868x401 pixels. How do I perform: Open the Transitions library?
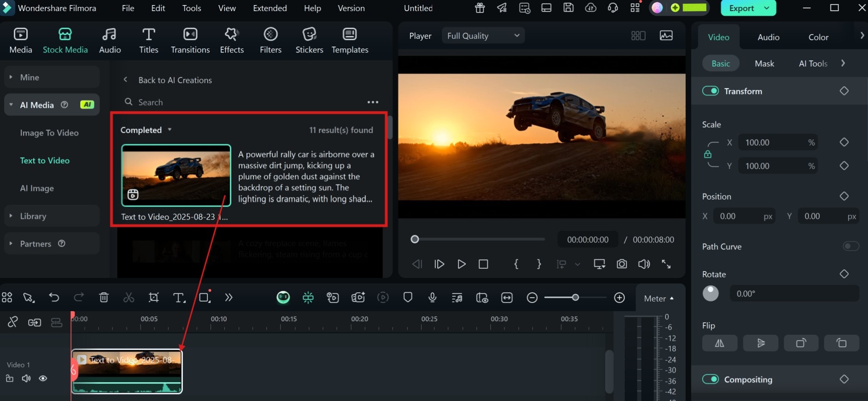tap(190, 41)
